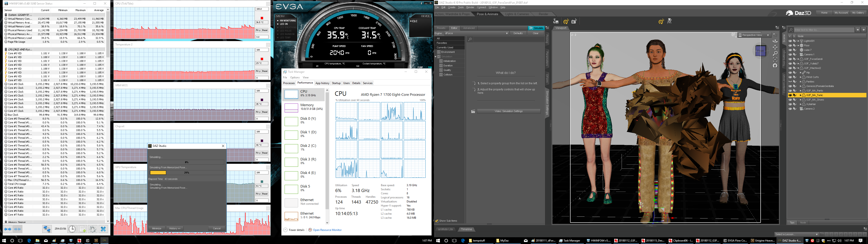Collapse the G2F_Wachiwi2 tree node
868x244 pixels.
point(798,68)
